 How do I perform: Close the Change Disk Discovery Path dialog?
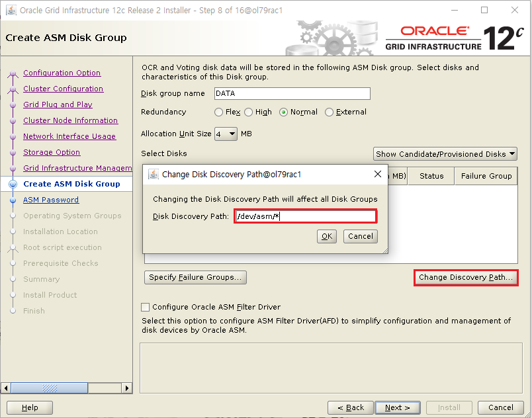pyautogui.click(x=378, y=174)
